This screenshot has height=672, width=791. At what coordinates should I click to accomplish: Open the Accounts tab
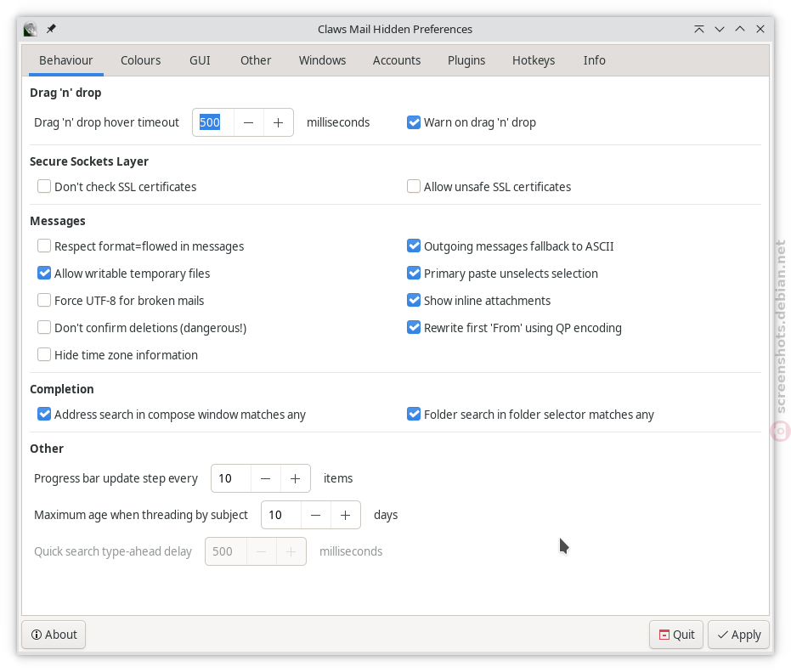397,60
